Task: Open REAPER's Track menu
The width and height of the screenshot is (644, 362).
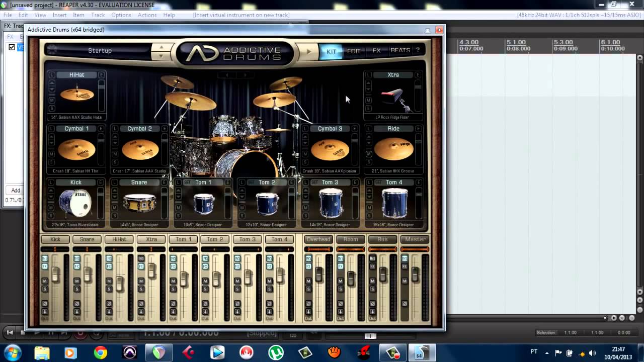Action: coord(98,15)
